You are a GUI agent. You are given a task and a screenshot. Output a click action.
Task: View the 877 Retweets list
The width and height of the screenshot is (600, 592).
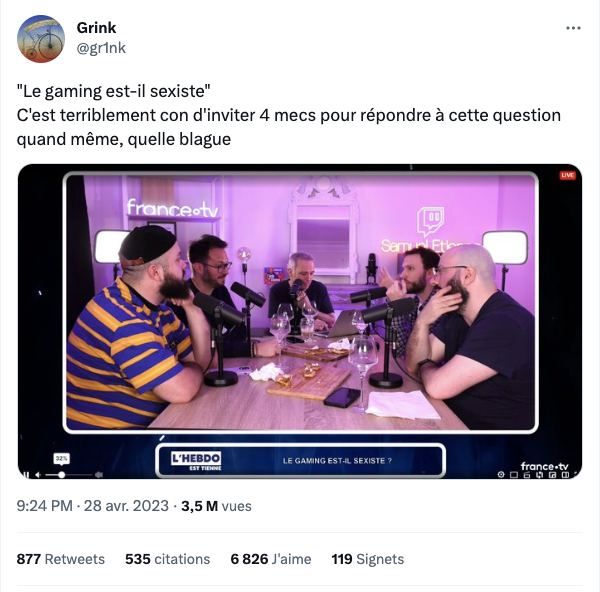pyautogui.click(x=60, y=559)
